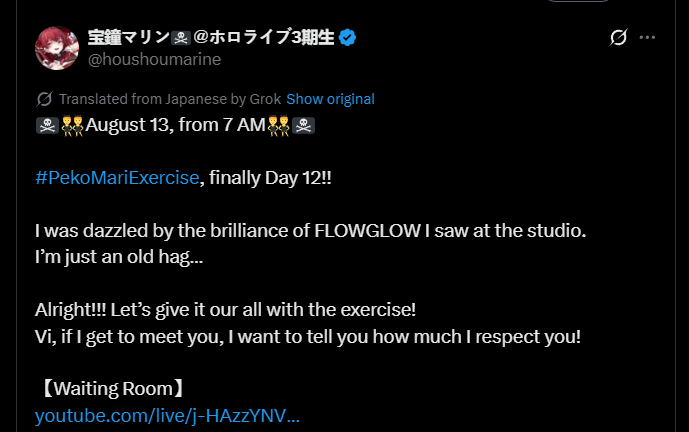Click the '【Waiting Room】' text
This screenshot has height=432, width=689.
(112, 389)
